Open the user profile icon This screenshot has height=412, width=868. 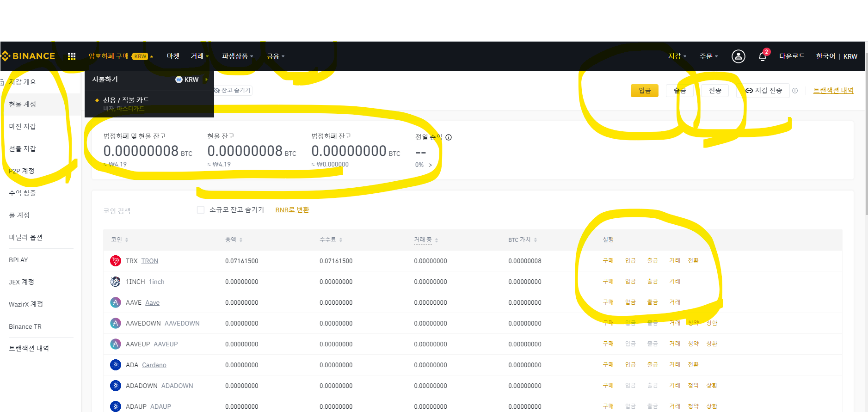pos(738,56)
